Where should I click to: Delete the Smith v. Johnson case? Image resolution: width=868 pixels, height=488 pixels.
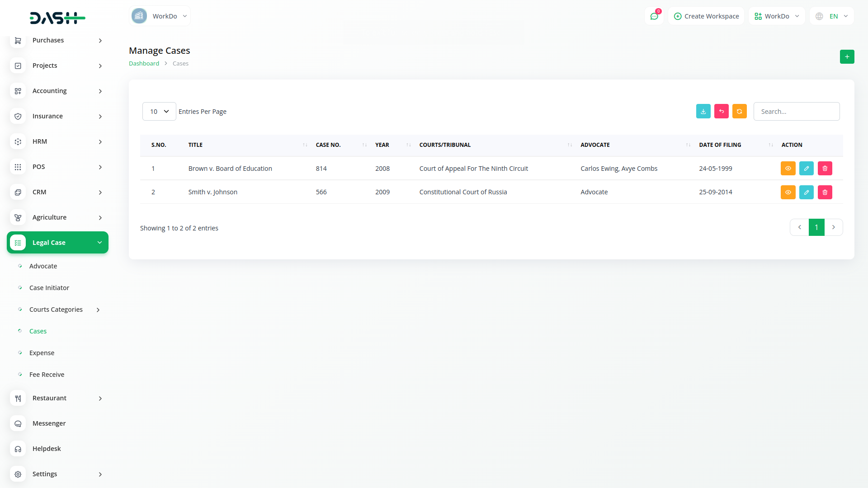(825, 192)
